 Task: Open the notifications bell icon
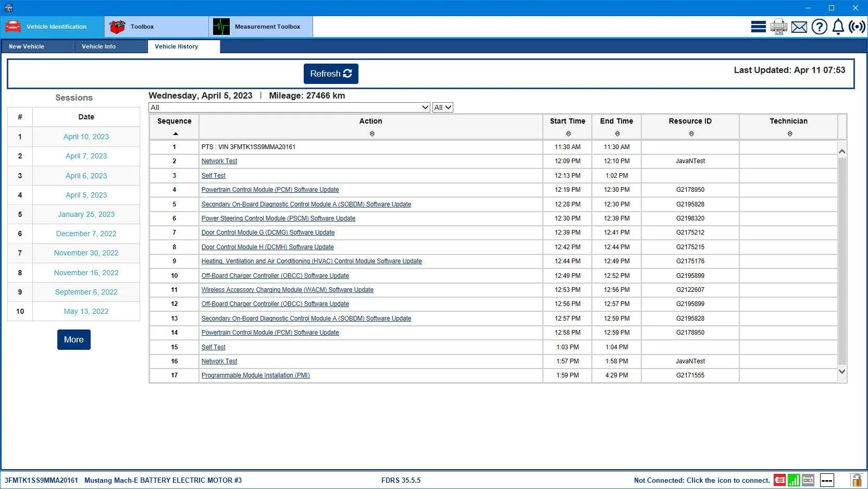(x=838, y=27)
